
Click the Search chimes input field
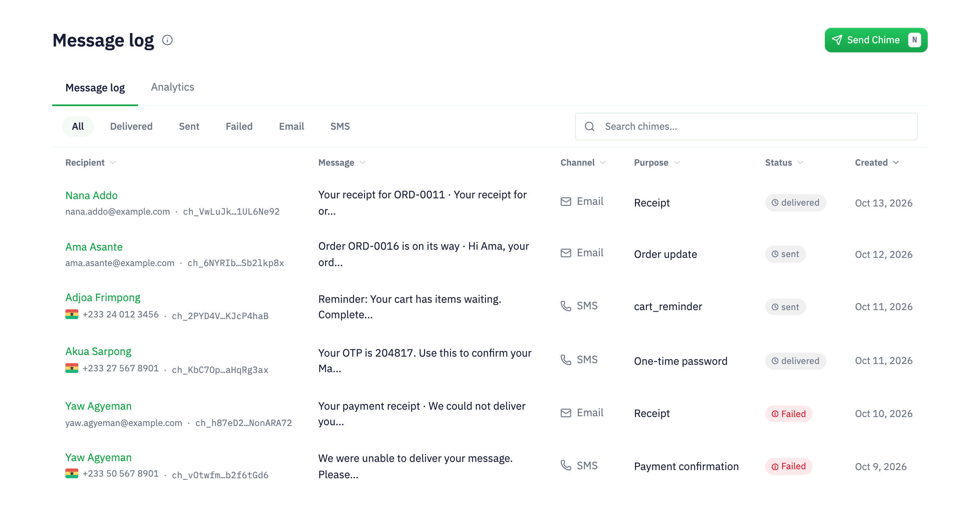pos(746,126)
